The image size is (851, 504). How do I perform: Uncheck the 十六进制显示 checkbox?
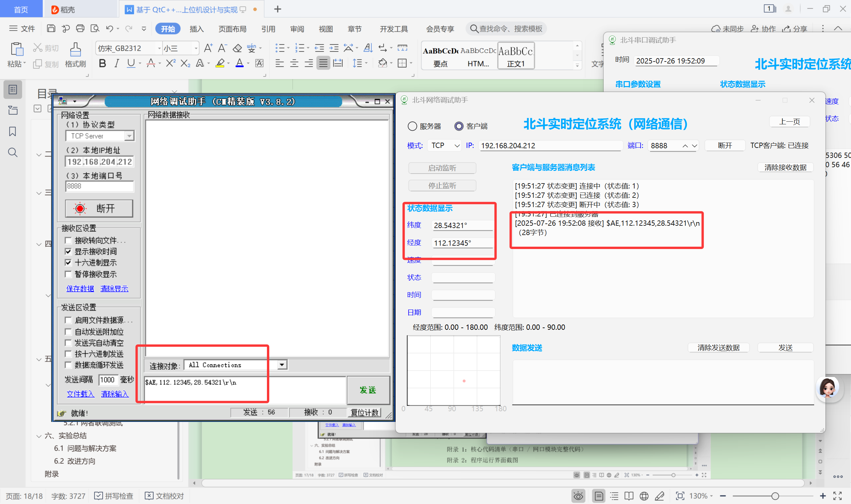tap(68, 263)
